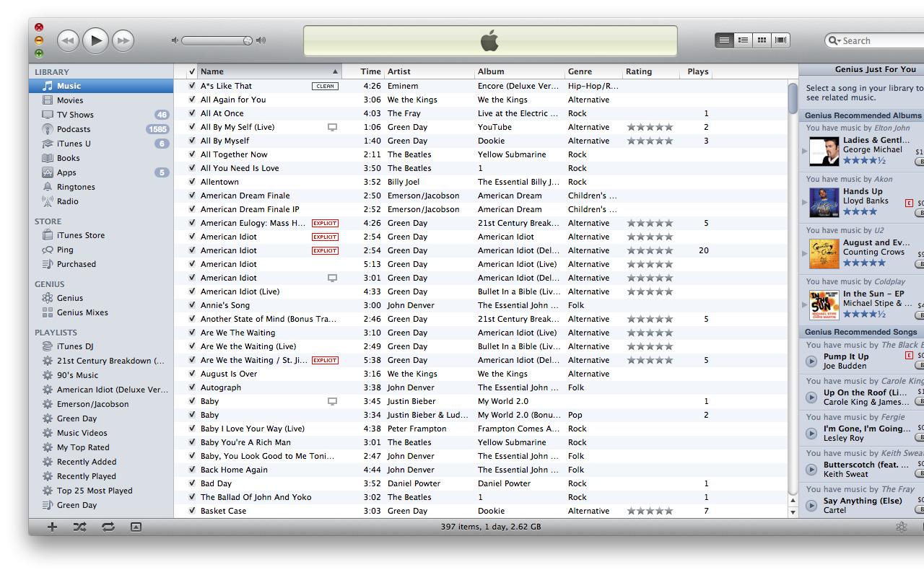This screenshot has height=575, width=924.
Task: Toggle shuffle mode
Action: (79, 527)
